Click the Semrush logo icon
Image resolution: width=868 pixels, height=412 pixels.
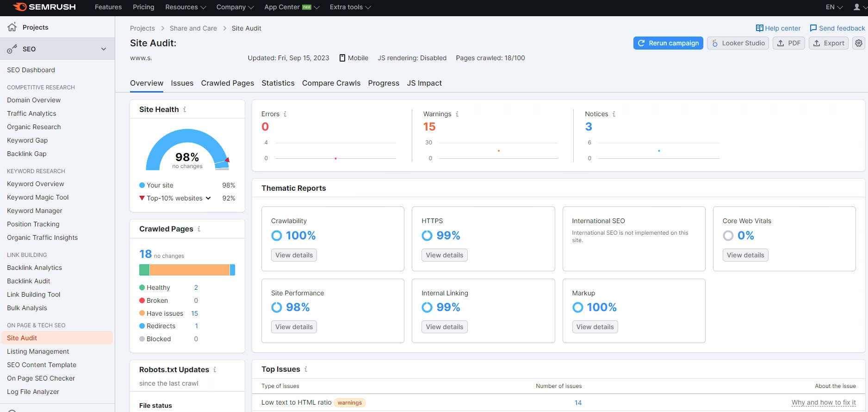tap(19, 7)
